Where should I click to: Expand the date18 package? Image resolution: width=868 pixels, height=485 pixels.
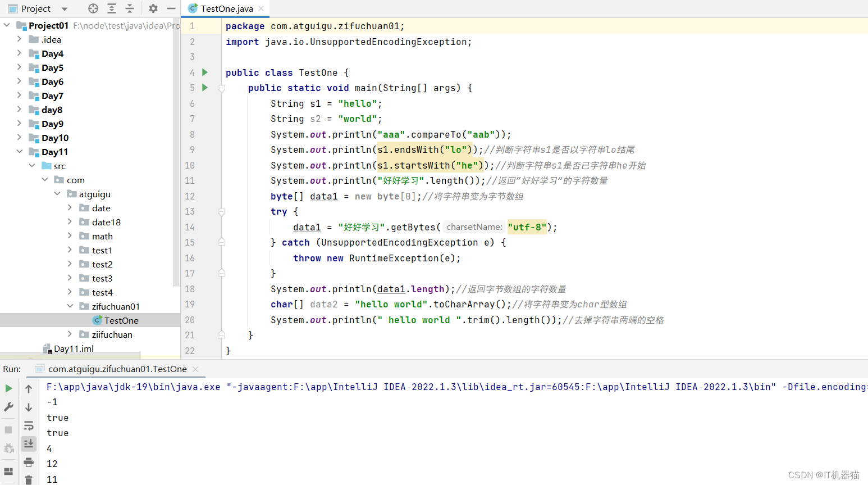(70, 222)
